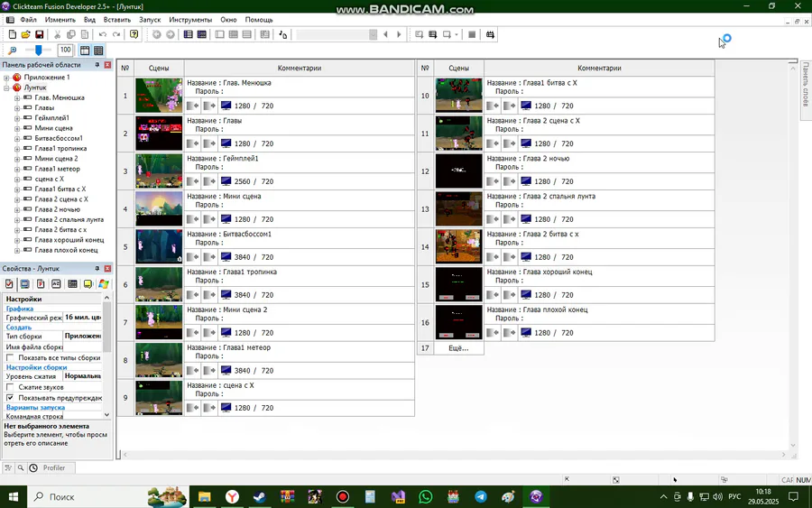812x508 pixels.
Task: Open the Вставить menu
Action: tap(117, 20)
